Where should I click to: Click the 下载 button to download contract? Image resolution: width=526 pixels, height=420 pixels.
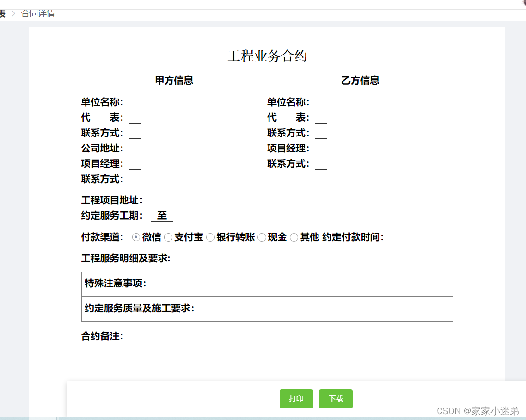point(335,399)
